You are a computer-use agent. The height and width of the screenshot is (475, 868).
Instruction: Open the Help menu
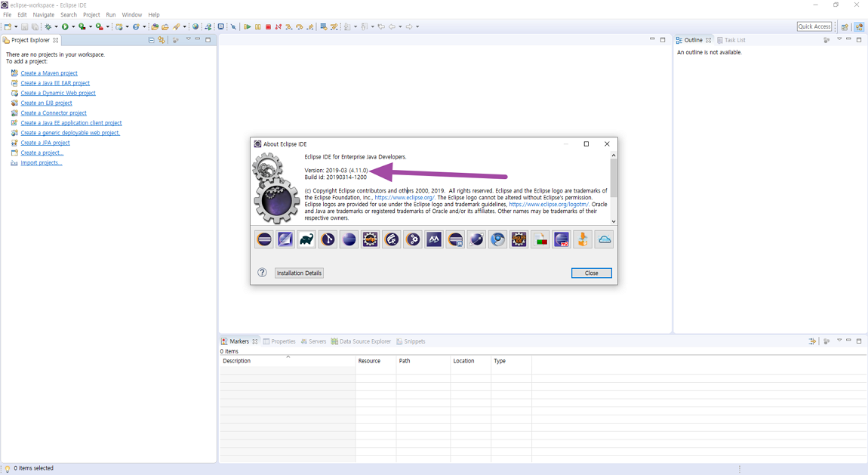tap(154, 15)
